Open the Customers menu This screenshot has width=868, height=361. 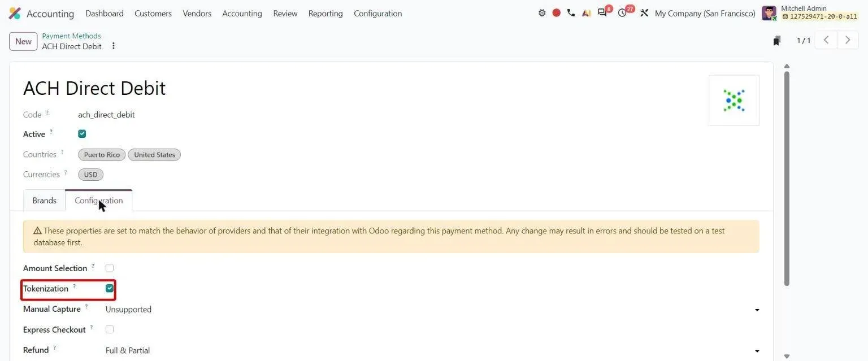pos(153,14)
